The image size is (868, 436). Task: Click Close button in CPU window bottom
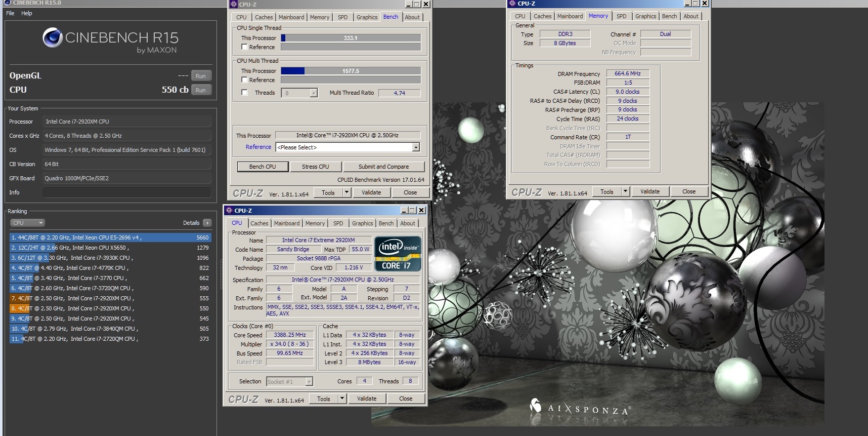(x=406, y=399)
